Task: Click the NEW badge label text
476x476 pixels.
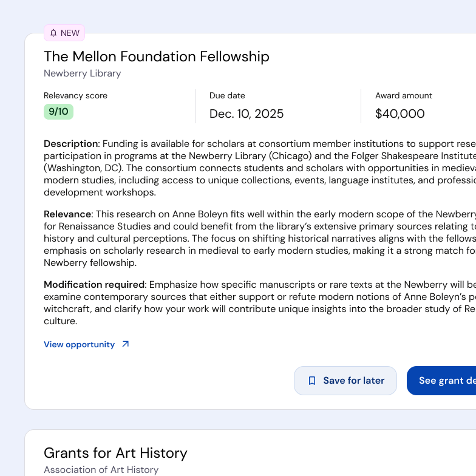Action: [x=70, y=33]
